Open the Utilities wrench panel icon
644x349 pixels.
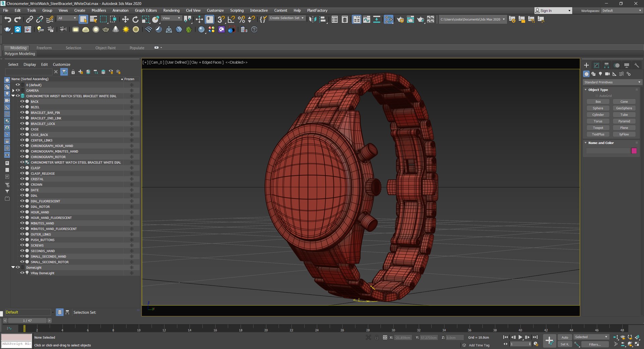[637, 65]
